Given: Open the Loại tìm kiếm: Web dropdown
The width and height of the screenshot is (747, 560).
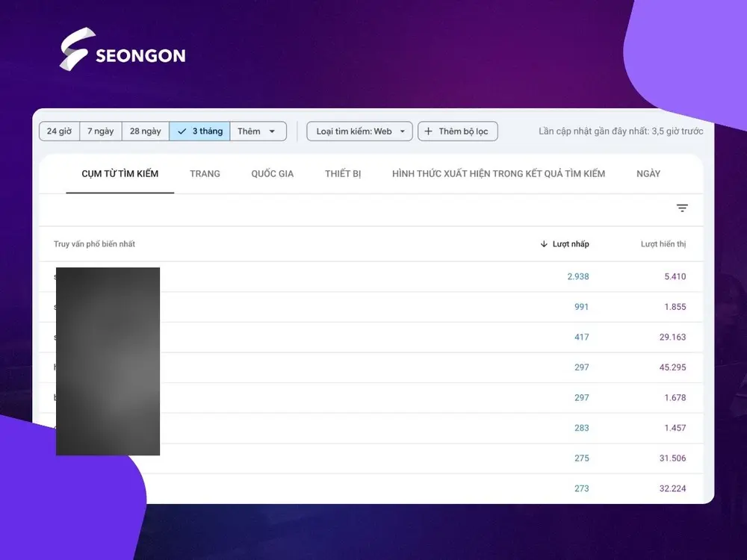Looking at the screenshot, I should (360, 131).
